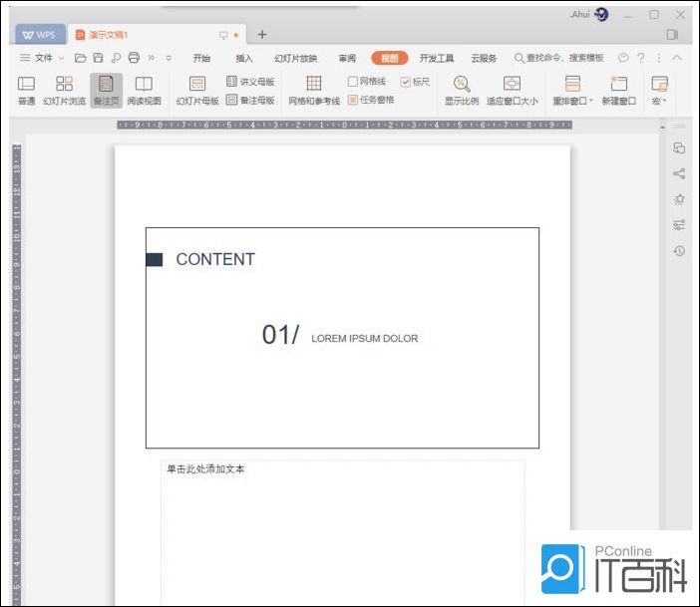The width and height of the screenshot is (700, 607).
Task: Open the Macro (宏) dropdown
Action: (x=659, y=91)
